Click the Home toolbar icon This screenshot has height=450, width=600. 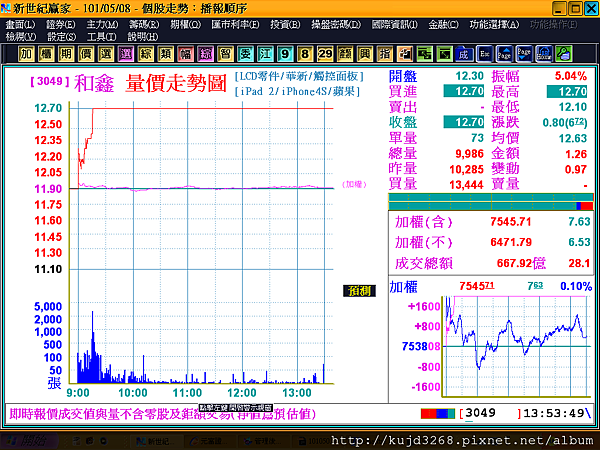pyautogui.click(x=544, y=54)
